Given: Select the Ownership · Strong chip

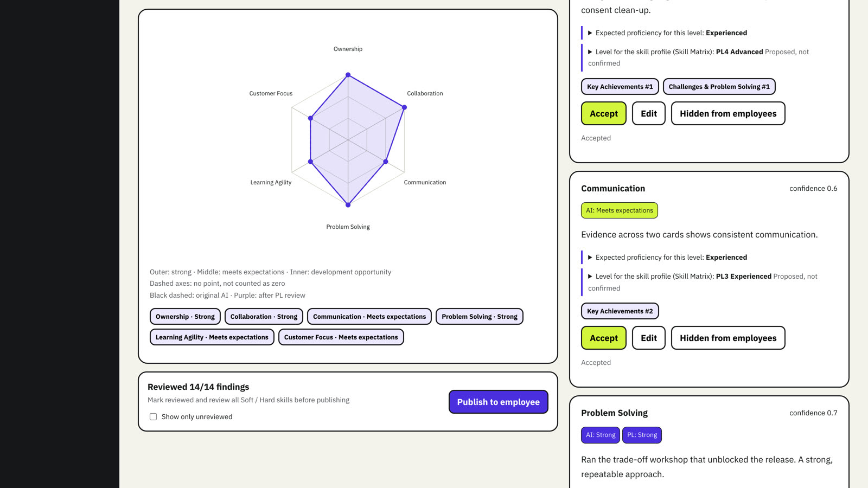Looking at the screenshot, I should point(185,317).
